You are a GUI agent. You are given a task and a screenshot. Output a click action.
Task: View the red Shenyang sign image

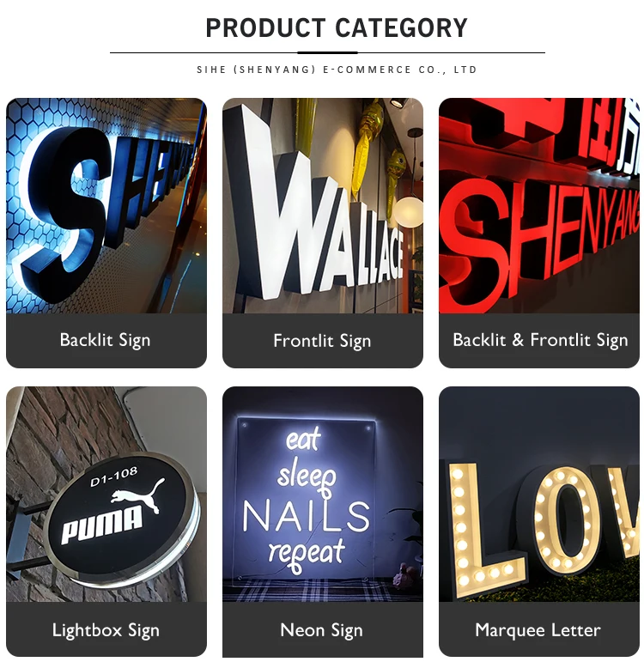click(539, 206)
